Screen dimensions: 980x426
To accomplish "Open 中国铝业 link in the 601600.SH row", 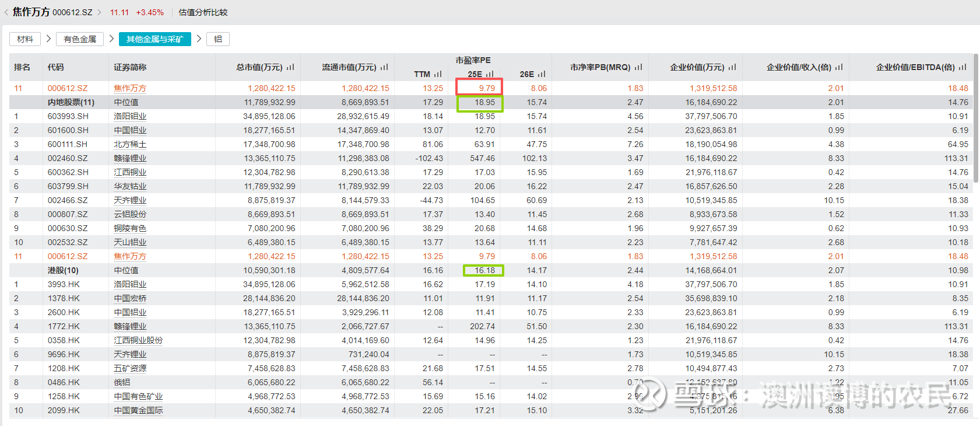I will (130, 130).
